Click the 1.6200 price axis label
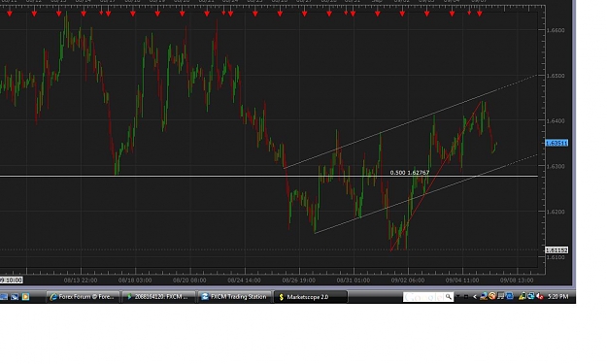 coord(556,212)
